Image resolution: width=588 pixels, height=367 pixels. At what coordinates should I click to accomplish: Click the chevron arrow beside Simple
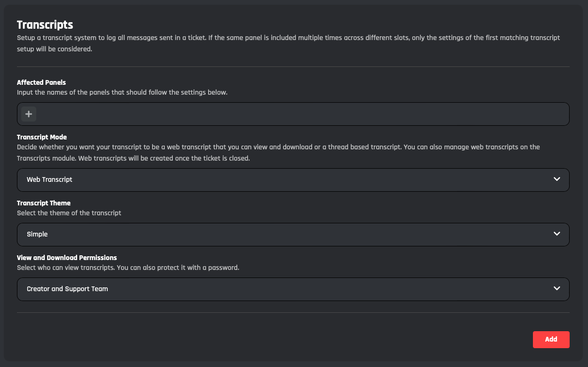[x=557, y=234]
